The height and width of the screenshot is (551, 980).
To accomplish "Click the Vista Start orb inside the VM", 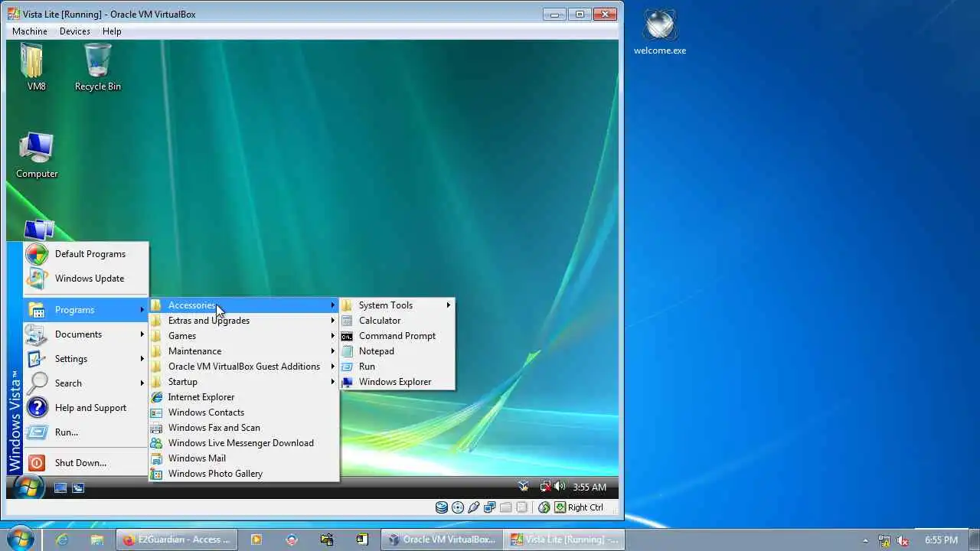I will pyautogui.click(x=28, y=487).
